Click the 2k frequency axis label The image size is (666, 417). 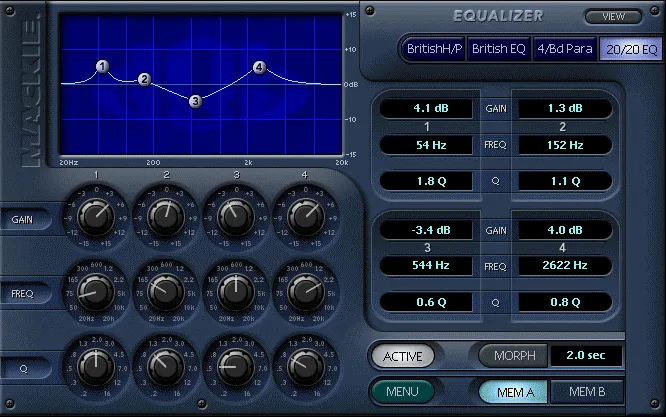pos(248,163)
